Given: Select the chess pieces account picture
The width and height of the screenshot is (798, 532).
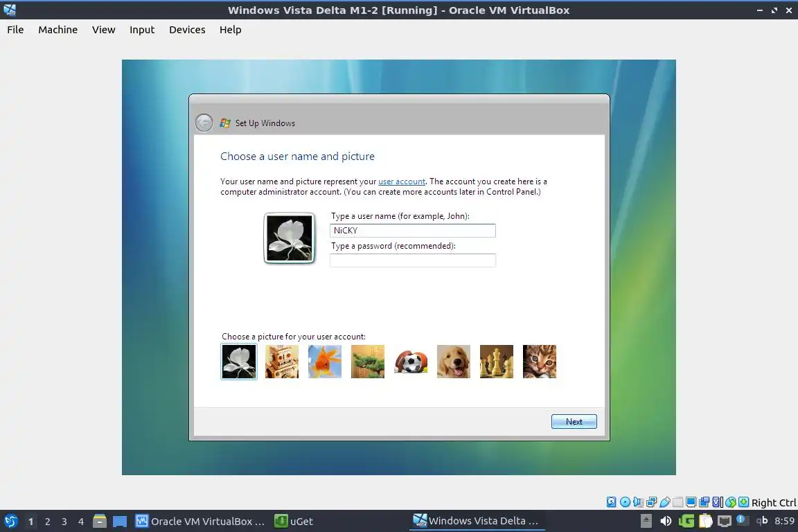Looking at the screenshot, I should click(496, 362).
